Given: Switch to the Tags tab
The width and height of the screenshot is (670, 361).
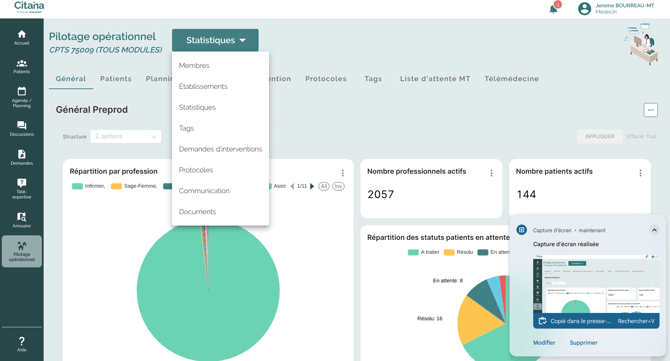Looking at the screenshot, I should click(x=373, y=79).
